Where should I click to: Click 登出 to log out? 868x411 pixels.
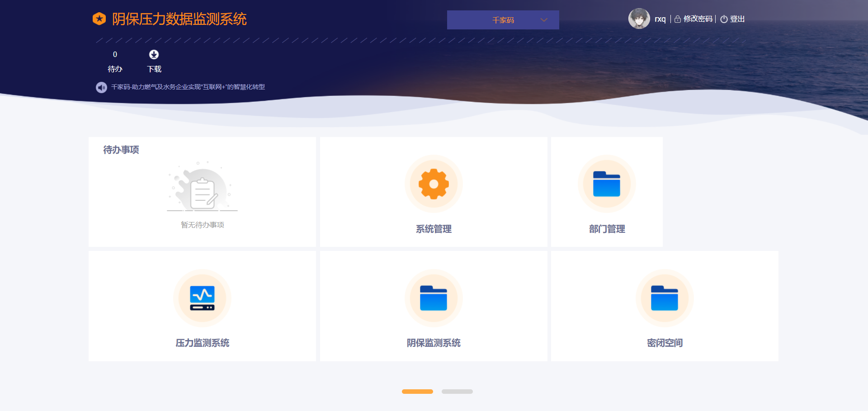point(737,19)
